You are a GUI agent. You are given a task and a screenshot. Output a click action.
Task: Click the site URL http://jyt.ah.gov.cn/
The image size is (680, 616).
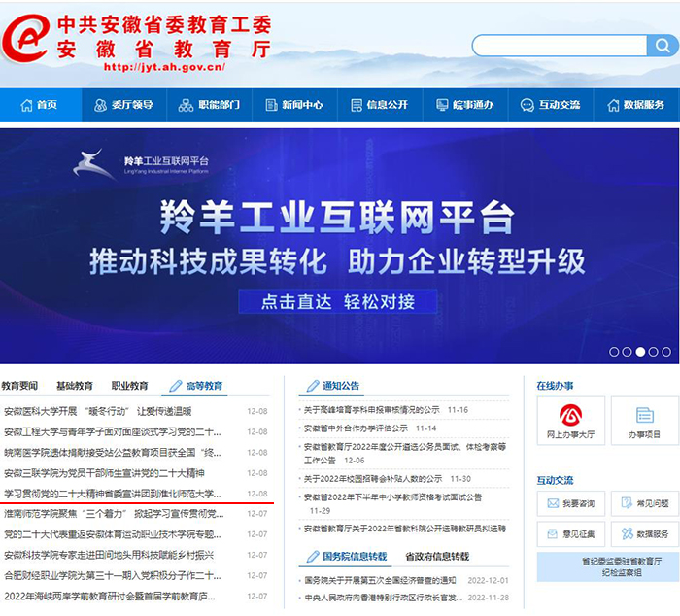(164, 67)
